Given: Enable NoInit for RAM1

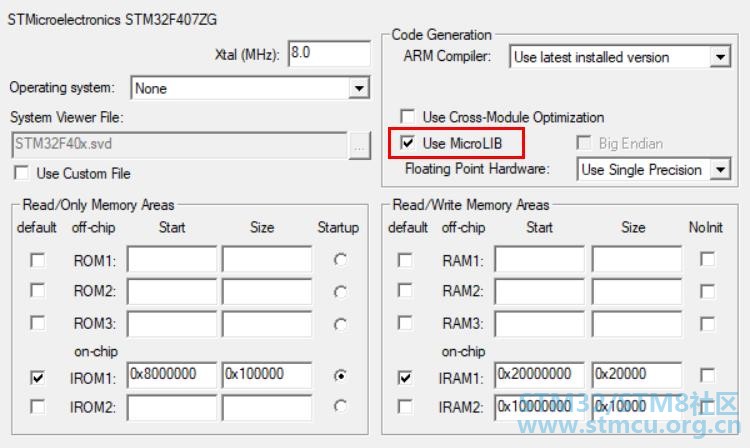Looking at the screenshot, I should (x=707, y=259).
